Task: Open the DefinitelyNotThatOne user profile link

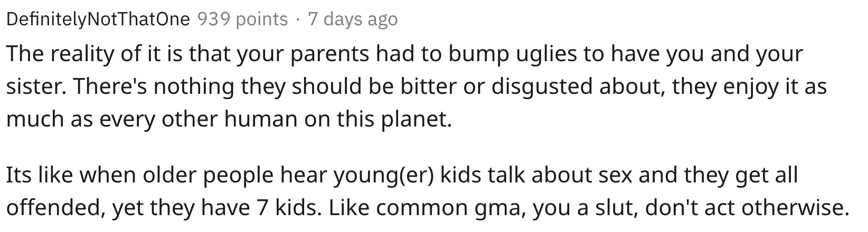Action: [98, 20]
